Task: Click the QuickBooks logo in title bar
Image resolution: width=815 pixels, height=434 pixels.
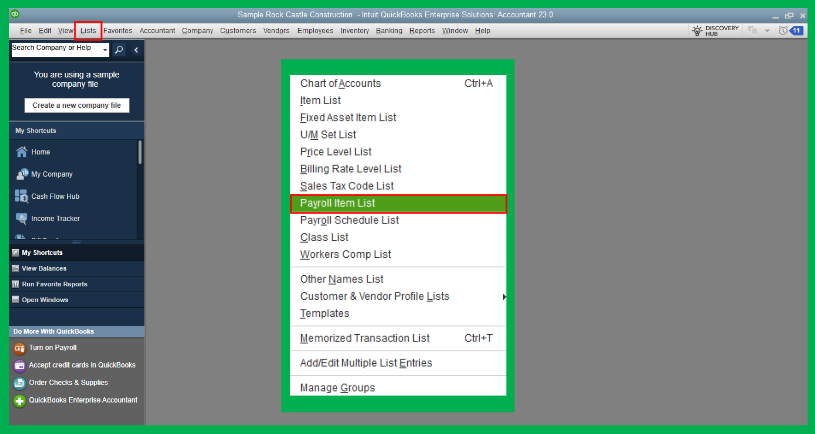Action: 15,14
